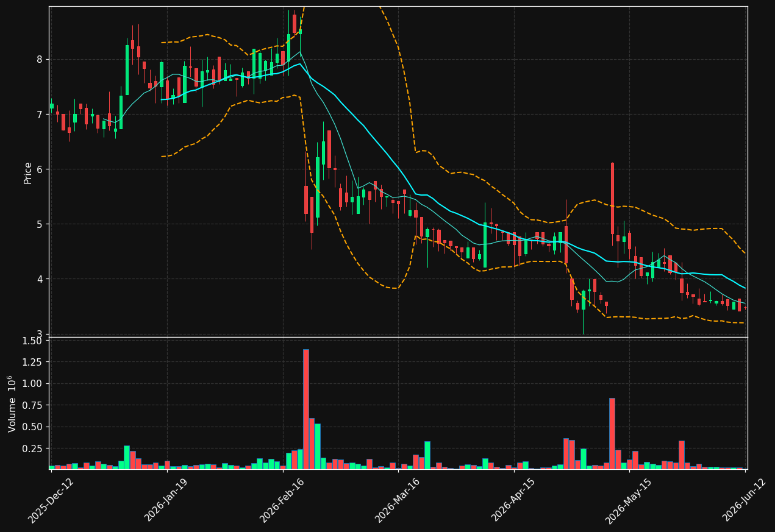Click price tick label 5
This screenshot has width=775, height=532.
[x=38, y=224]
